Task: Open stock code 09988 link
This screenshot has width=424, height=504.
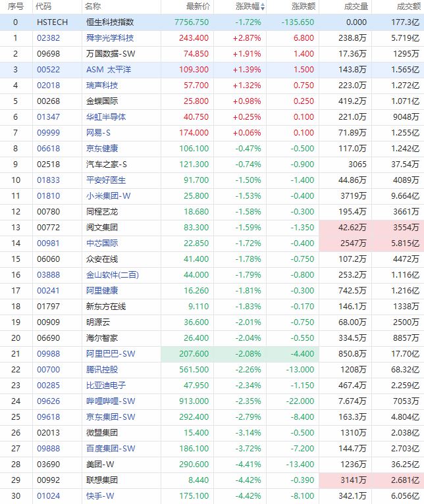Action: coord(48,353)
